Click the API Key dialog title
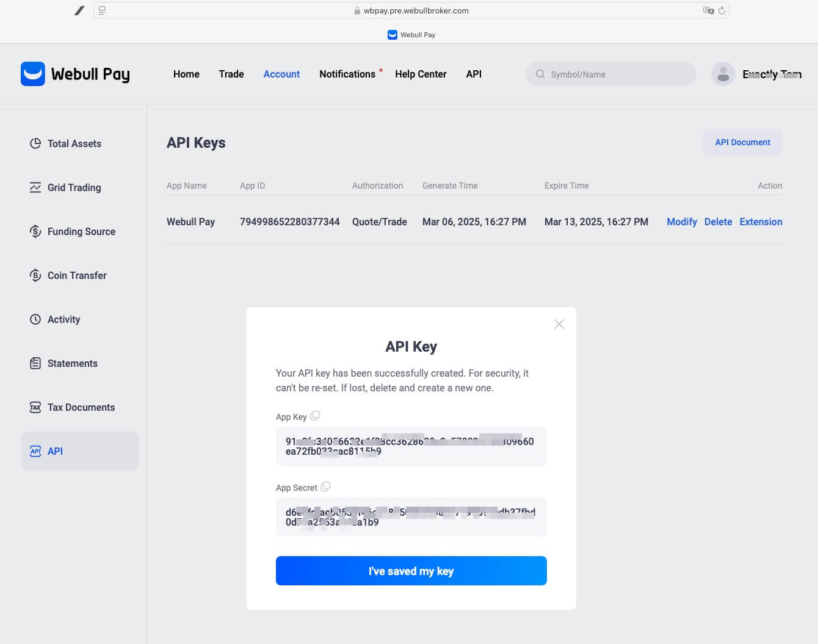Screen dimensions: 818x644 pyautogui.click(x=411, y=347)
